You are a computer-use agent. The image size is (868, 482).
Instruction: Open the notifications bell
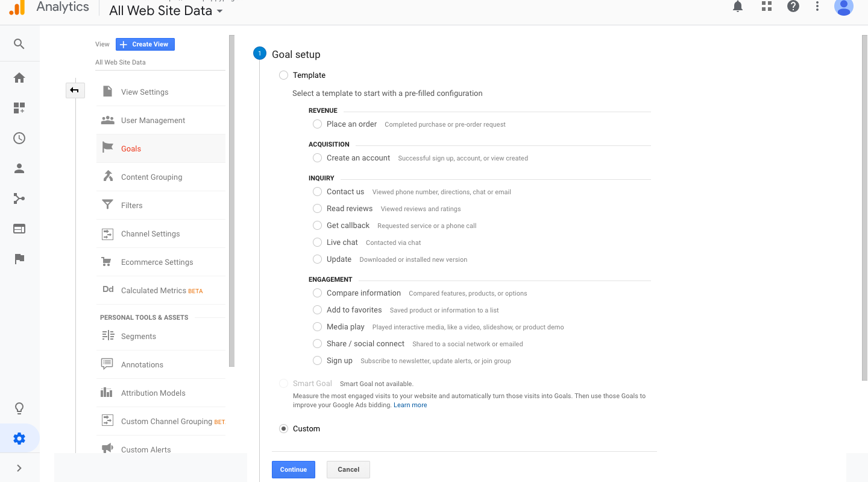coord(738,7)
